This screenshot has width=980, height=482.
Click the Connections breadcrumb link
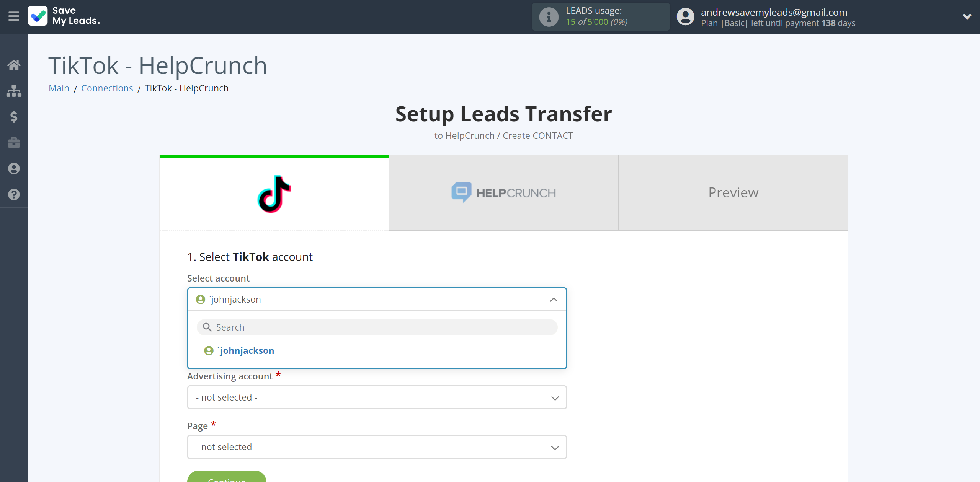pyautogui.click(x=108, y=88)
